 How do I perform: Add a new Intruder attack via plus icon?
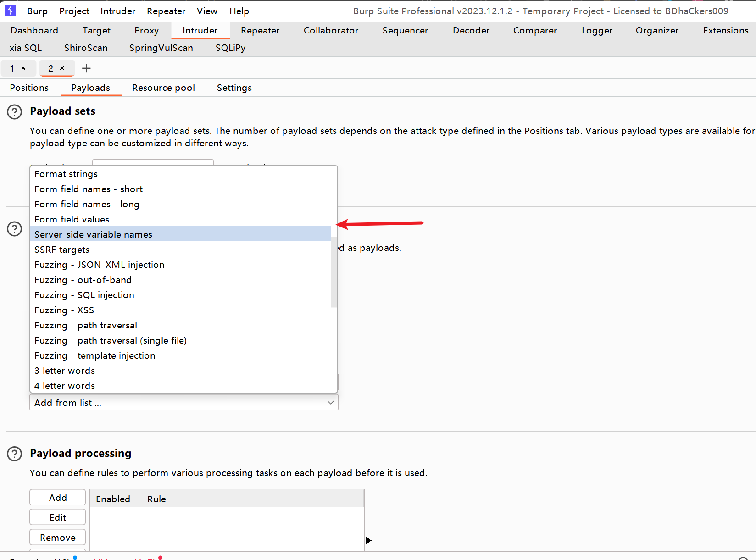(x=86, y=68)
